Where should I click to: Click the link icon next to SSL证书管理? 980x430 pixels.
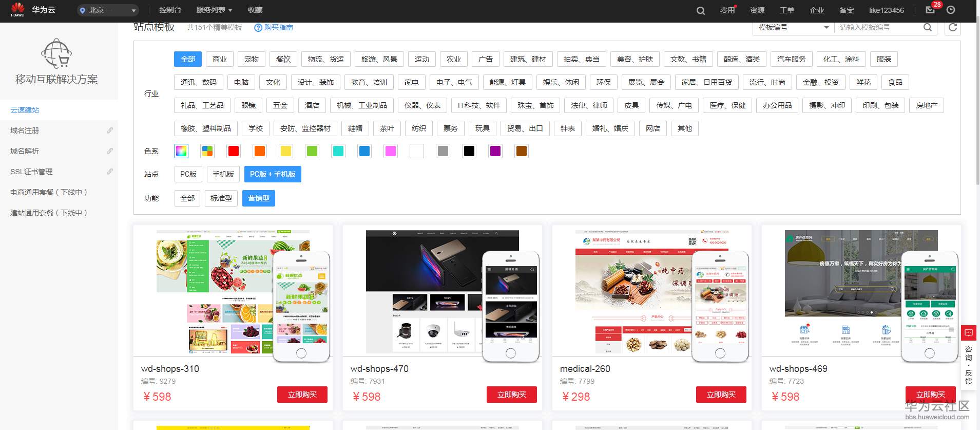pos(110,172)
